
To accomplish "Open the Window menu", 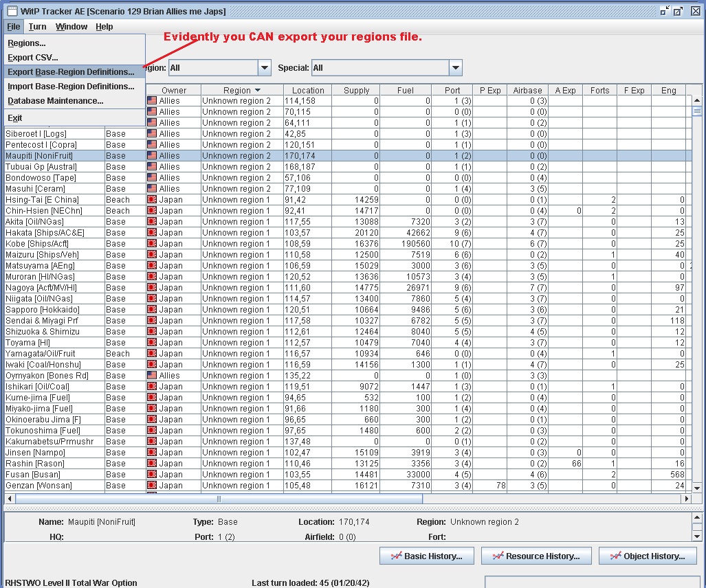I will pyautogui.click(x=71, y=27).
